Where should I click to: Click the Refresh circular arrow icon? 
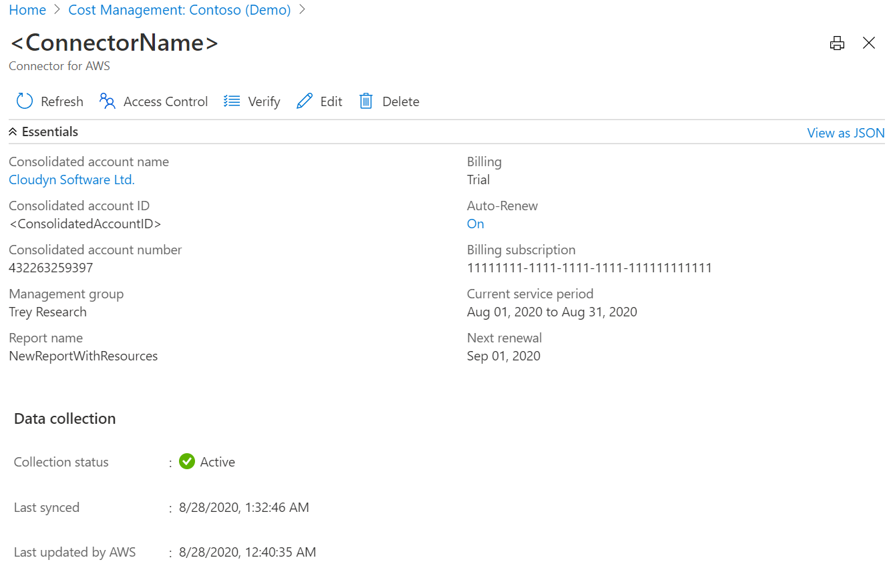(25, 101)
